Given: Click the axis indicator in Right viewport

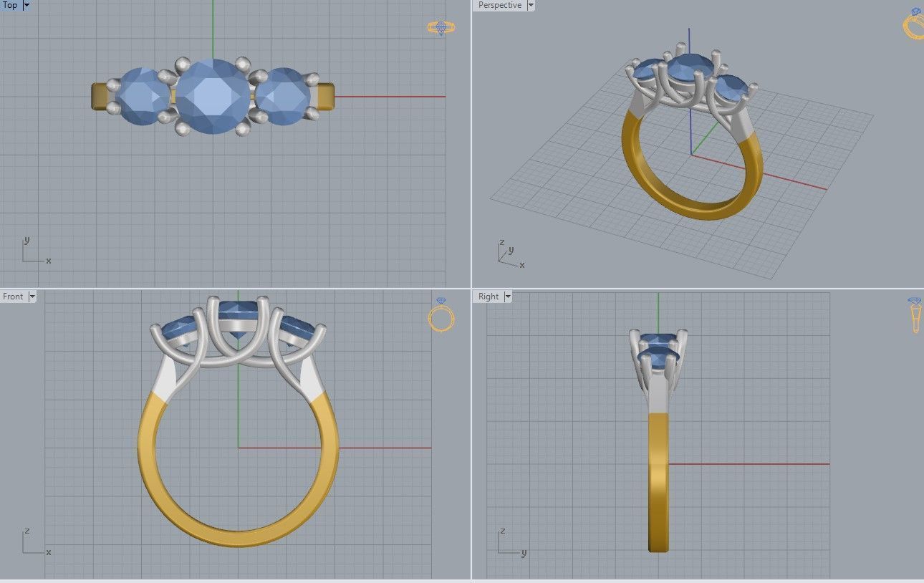Looking at the screenshot, I should [x=512, y=542].
